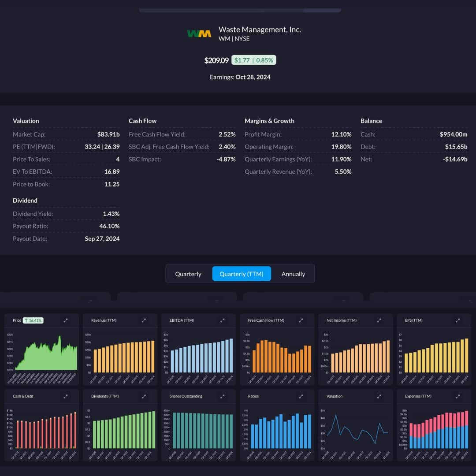Click the Cash value $954.00m
The image size is (476, 476).
(x=454, y=134)
